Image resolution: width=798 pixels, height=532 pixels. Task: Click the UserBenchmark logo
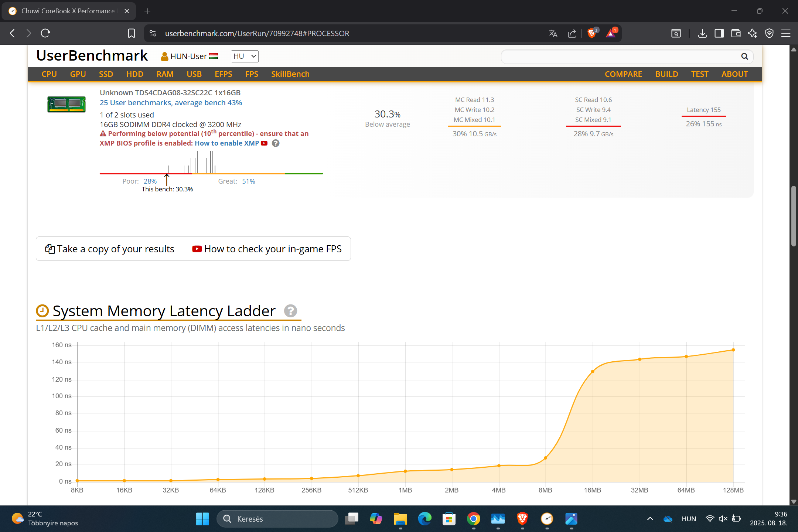pyautogui.click(x=92, y=56)
